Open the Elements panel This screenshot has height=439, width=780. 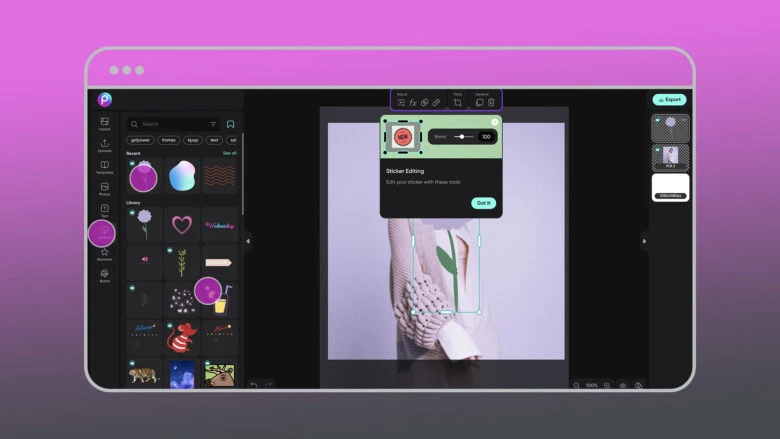click(x=104, y=254)
